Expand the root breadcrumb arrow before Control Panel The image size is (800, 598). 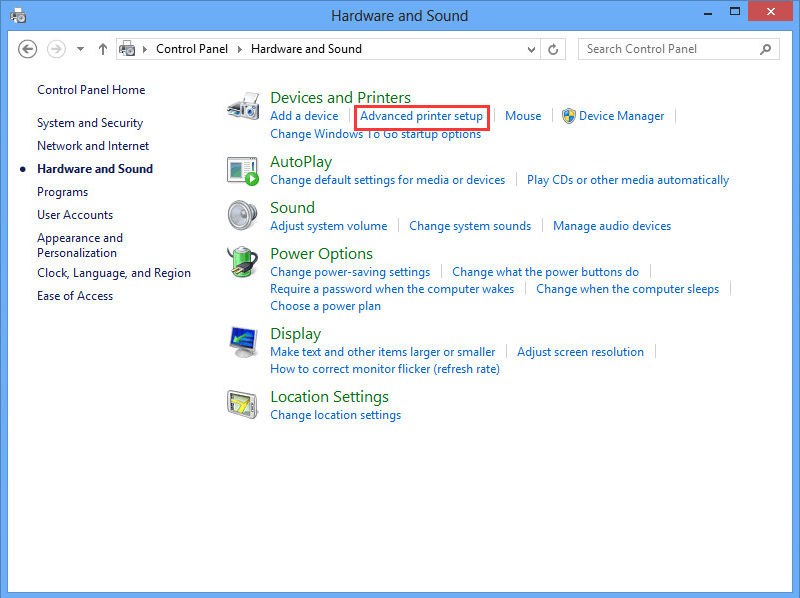[145, 49]
